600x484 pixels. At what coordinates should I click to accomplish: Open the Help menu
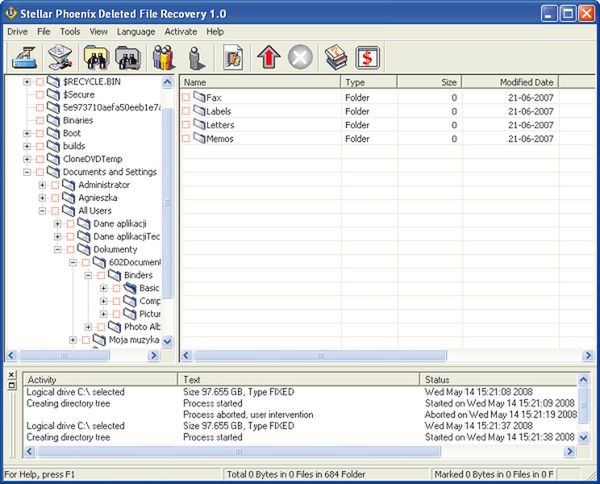point(215,32)
